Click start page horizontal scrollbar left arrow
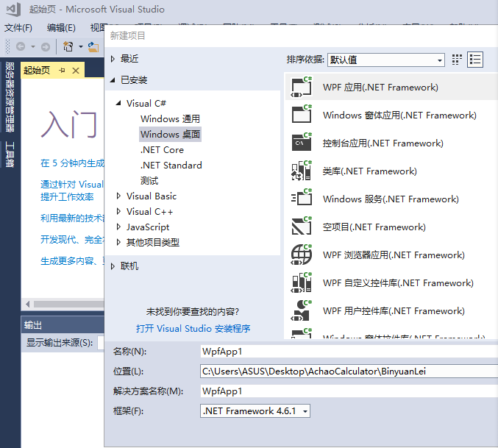498x448 pixels. tap(28, 304)
